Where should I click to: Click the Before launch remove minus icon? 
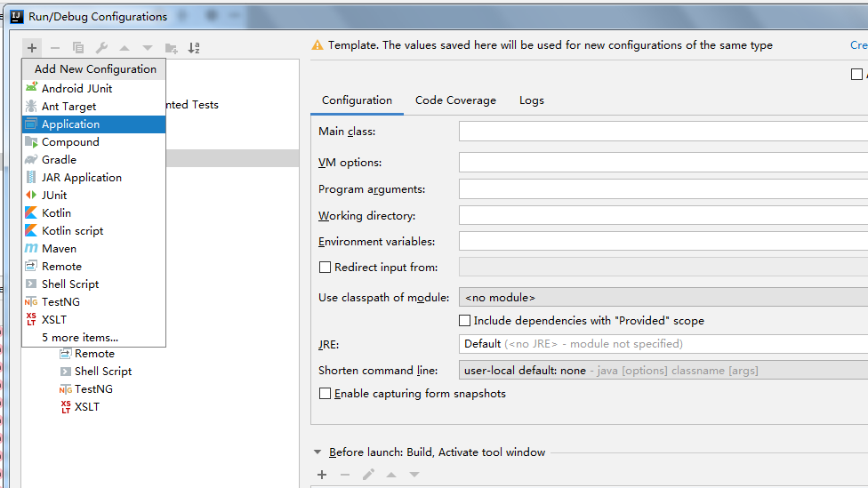[x=345, y=474]
